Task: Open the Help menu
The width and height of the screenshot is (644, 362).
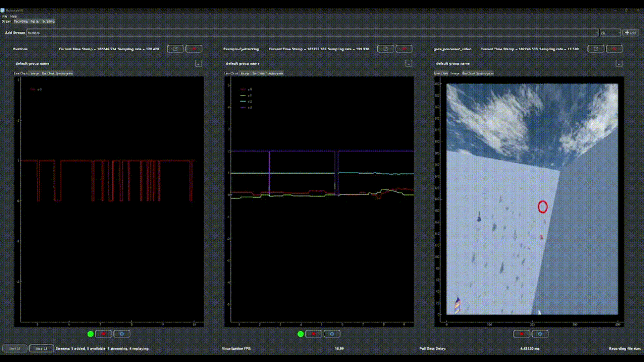Action: pyautogui.click(x=13, y=16)
